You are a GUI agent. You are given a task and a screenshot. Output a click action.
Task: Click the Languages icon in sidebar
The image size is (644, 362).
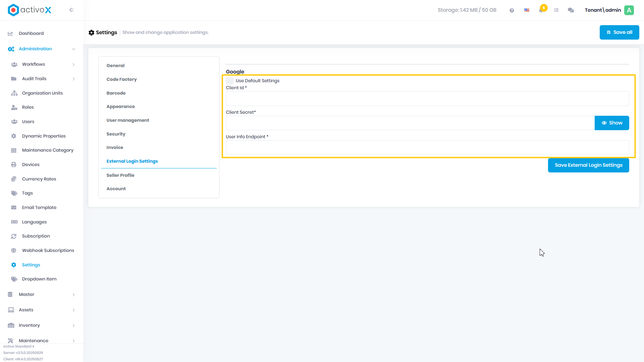click(14, 222)
